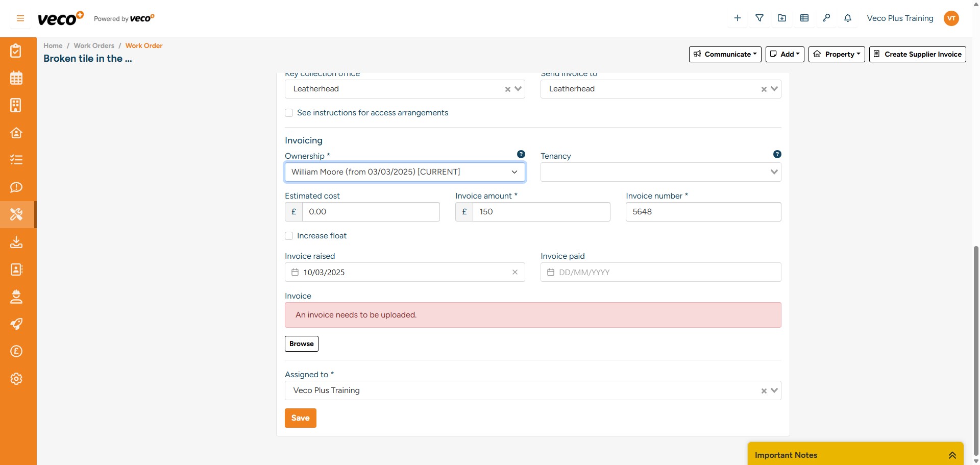Click the rocket icon in the sidebar

pos(16,324)
